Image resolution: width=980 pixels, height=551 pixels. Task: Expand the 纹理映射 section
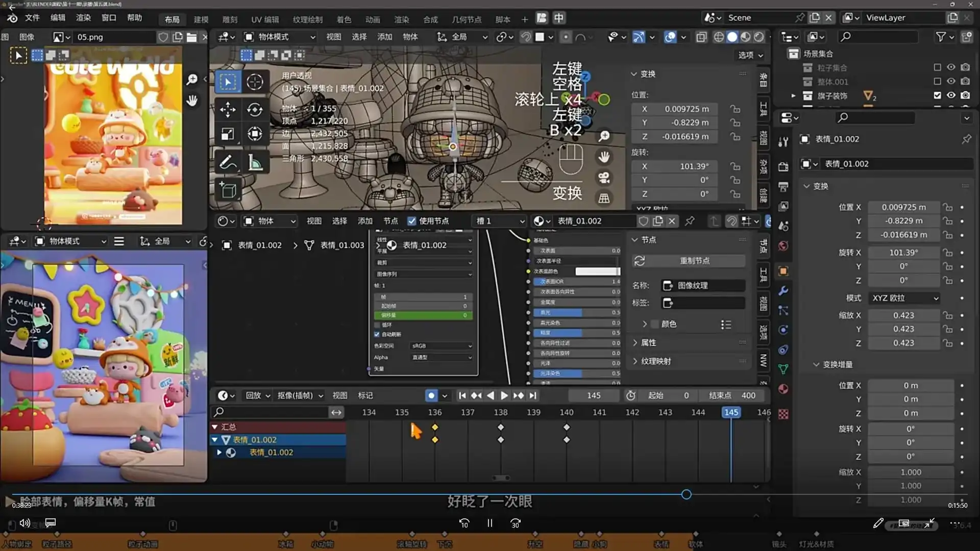(656, 361)
